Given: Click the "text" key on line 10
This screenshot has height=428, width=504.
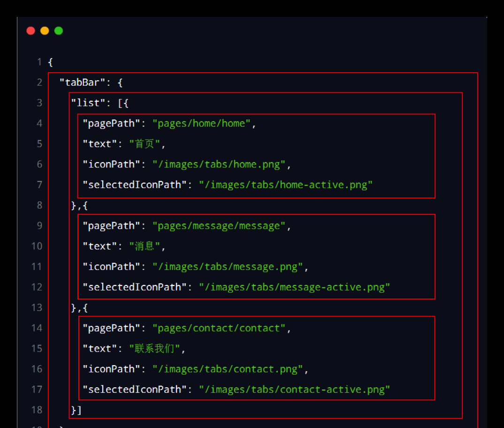Looking at the screenshot, I should click(x=99, y=246).
